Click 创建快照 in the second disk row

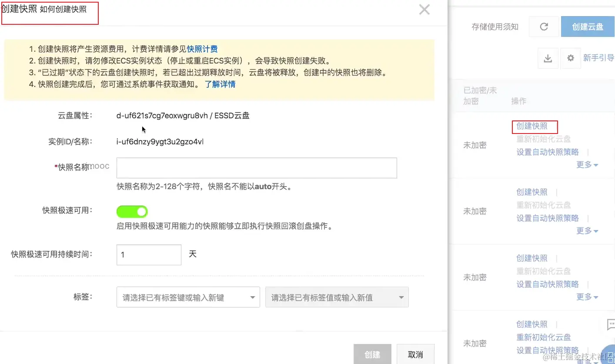(532, 192)
